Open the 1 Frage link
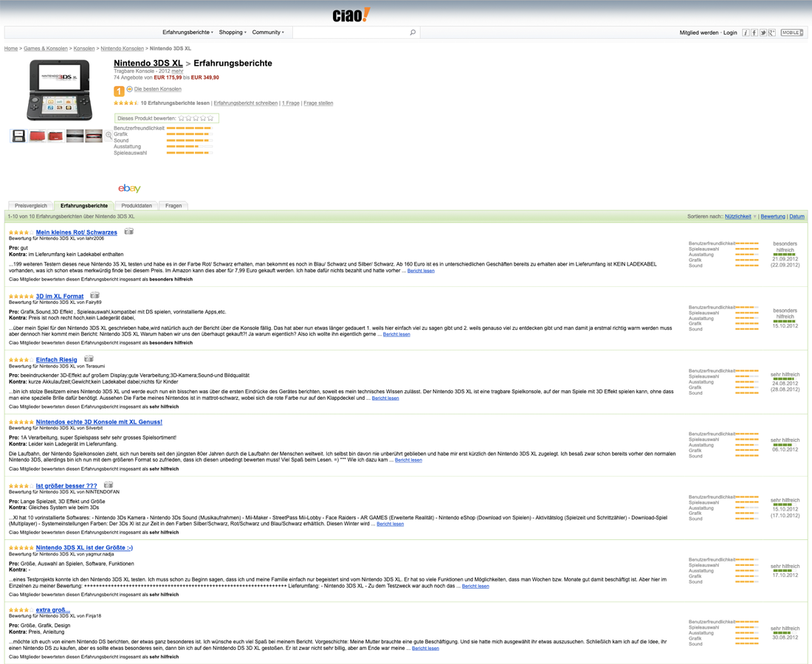 pos(291,103)
